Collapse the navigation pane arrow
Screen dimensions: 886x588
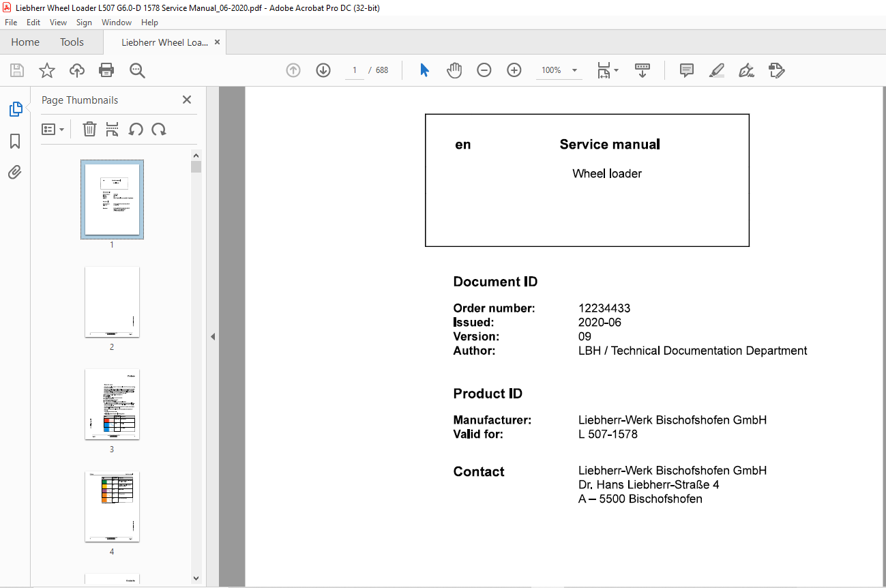213,336
